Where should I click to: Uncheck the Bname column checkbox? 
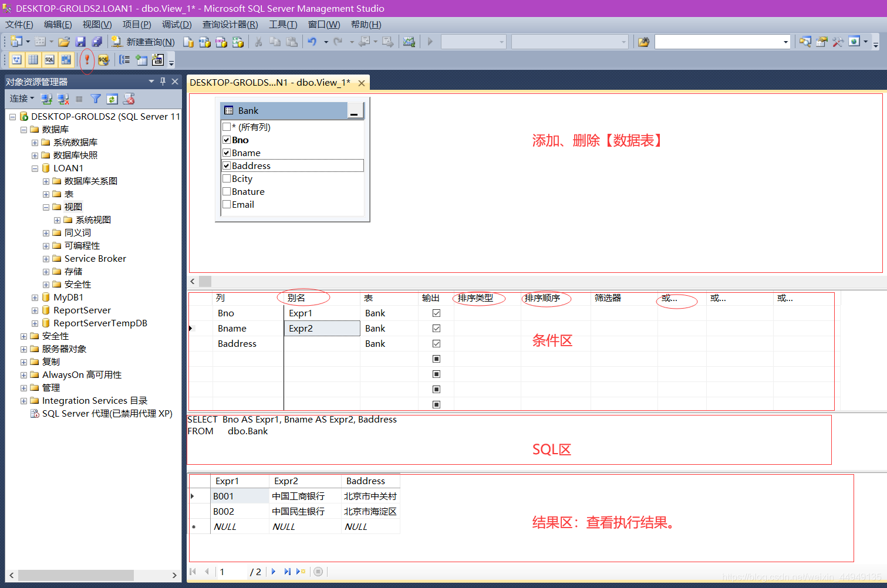tap(227, 153)
